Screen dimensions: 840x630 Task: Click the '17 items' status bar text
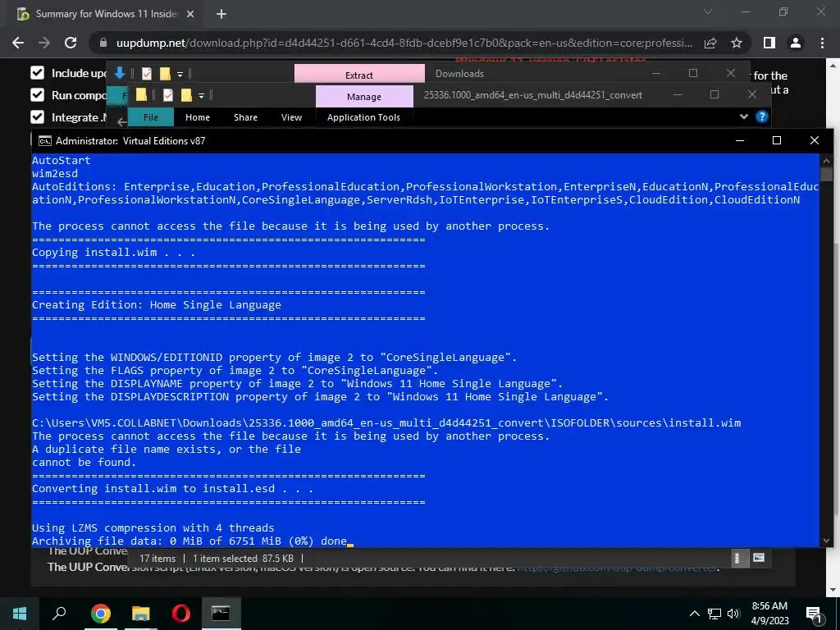pos(157,558)
